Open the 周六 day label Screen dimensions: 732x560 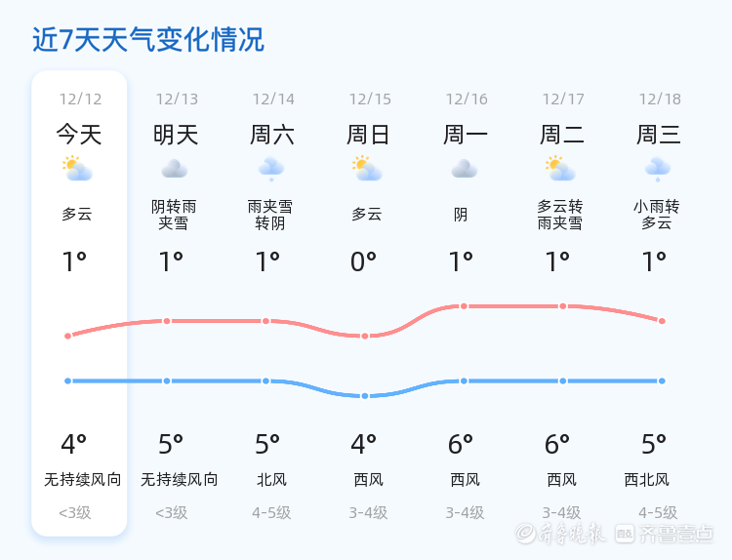272,135
